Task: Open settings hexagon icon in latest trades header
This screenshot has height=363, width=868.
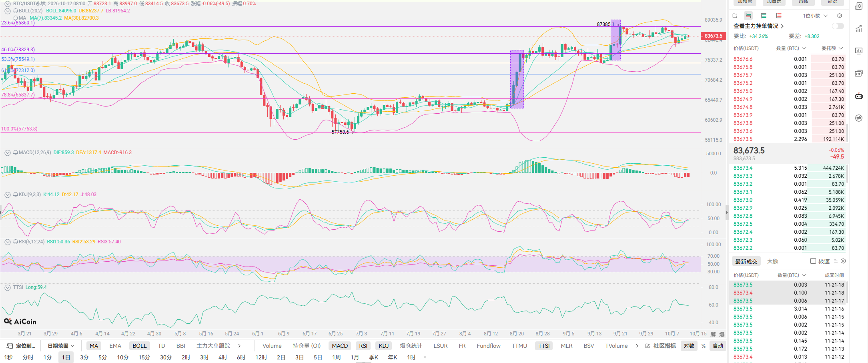Action: [x=843, y=261]
